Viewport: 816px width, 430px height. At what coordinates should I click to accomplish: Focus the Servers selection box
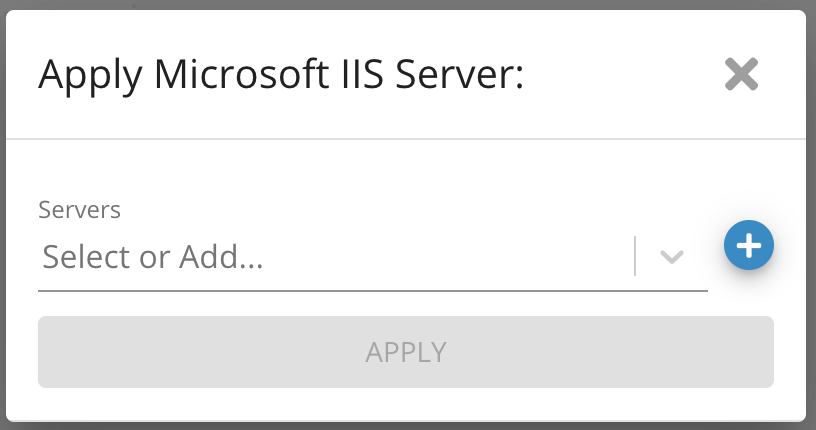(x=330, y=258)
